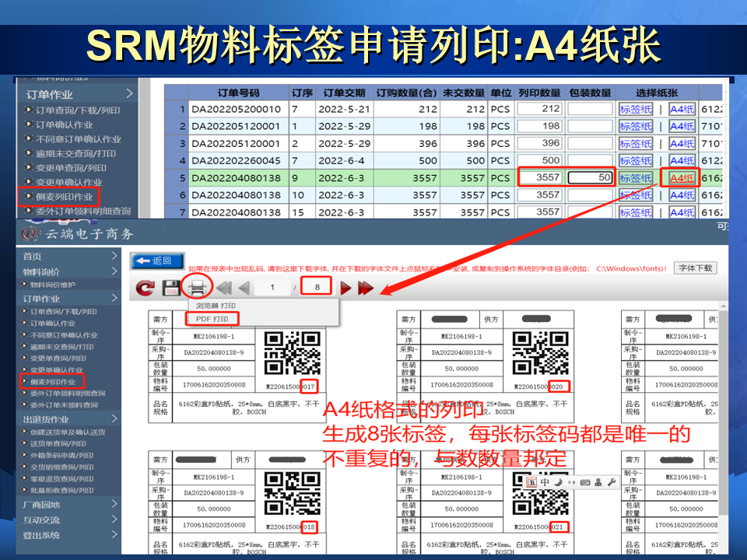747x560 pixels.
Task: Click the total pages box showing 8
Action: pos(317,287)
